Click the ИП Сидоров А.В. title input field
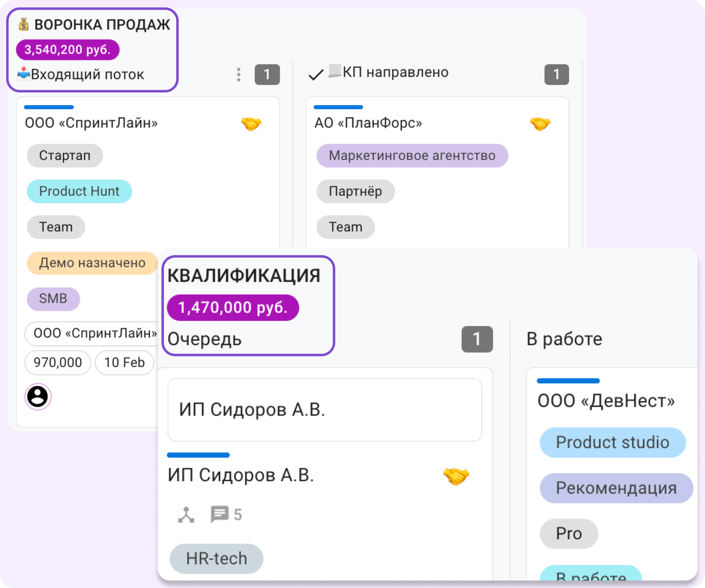 pyautogui.click(x=325, y=410)
